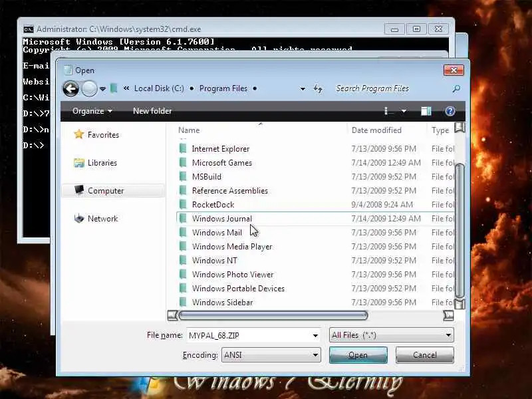Screen dimensions: 532x399
Task: Click the File name input field
Action: tap(249, 336)
